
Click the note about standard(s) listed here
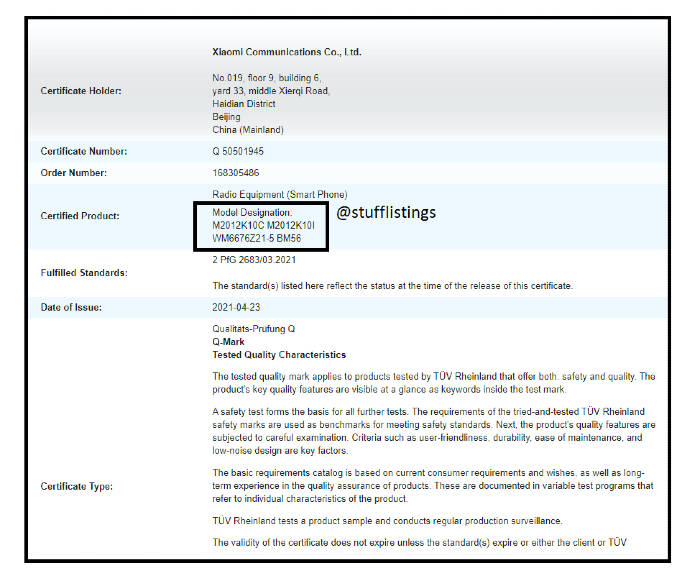click(392, 286)
